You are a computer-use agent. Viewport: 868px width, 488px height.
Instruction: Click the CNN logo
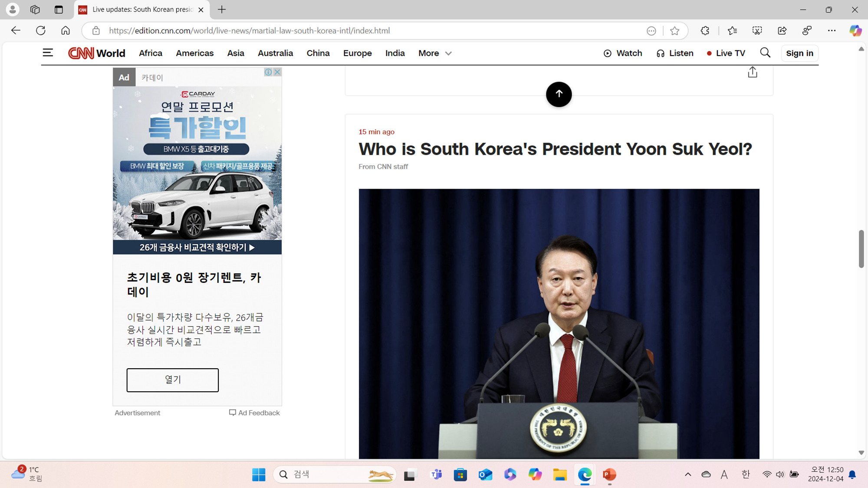pyautogui.click(x=81, y=53)
